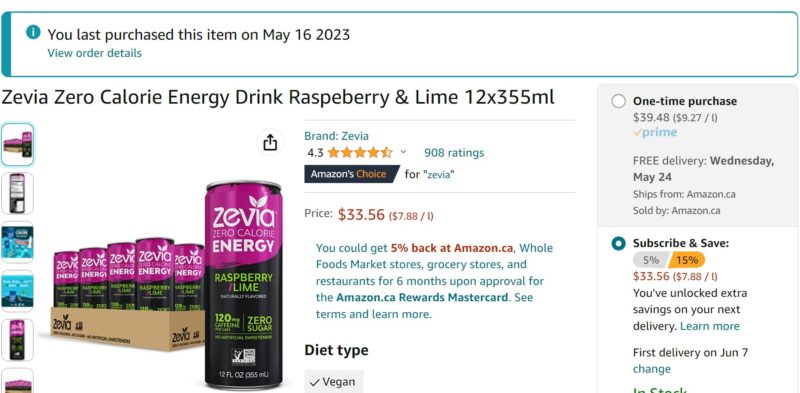The image size is (800, 393).
Task: Select the third blue product thumbnail
Action: (17, 242)
